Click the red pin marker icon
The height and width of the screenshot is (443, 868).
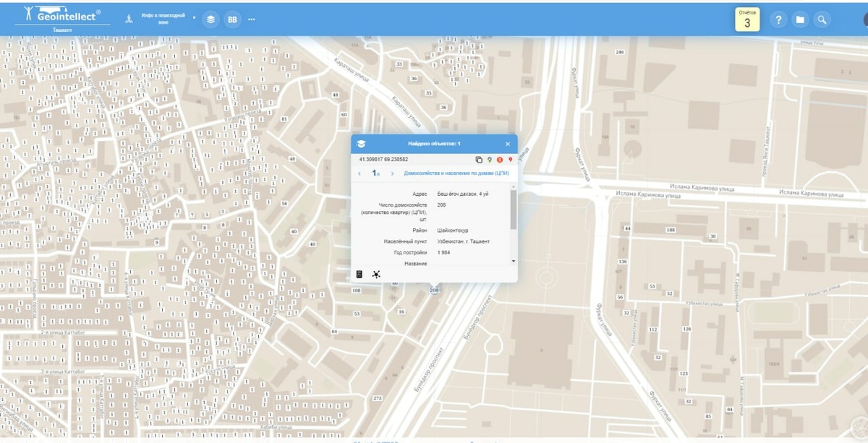[x=509, y=159]
